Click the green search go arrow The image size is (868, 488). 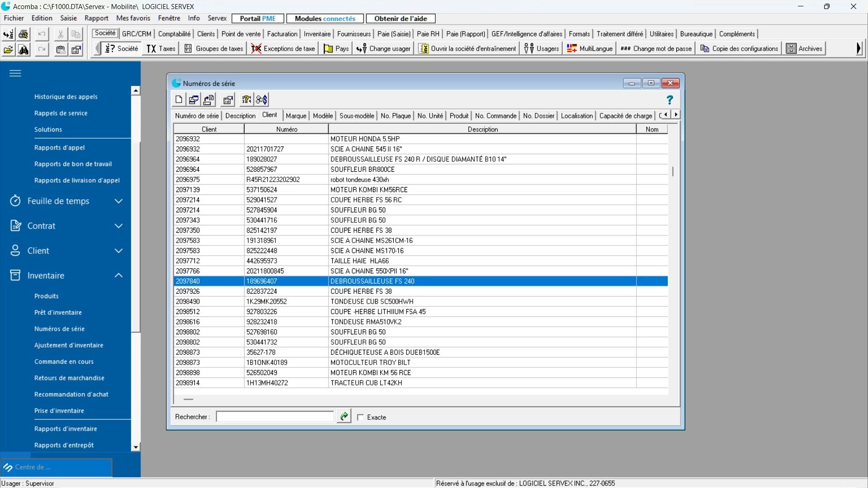click(x=344, y=417)
